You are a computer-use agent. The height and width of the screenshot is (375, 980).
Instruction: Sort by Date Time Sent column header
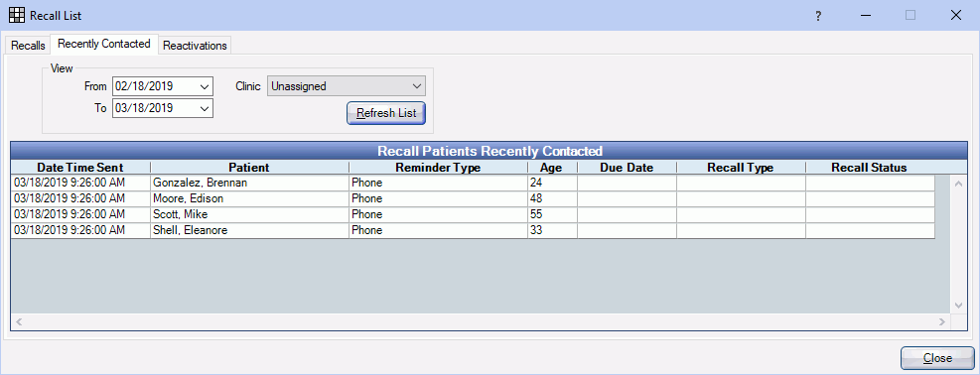point(80,168)
